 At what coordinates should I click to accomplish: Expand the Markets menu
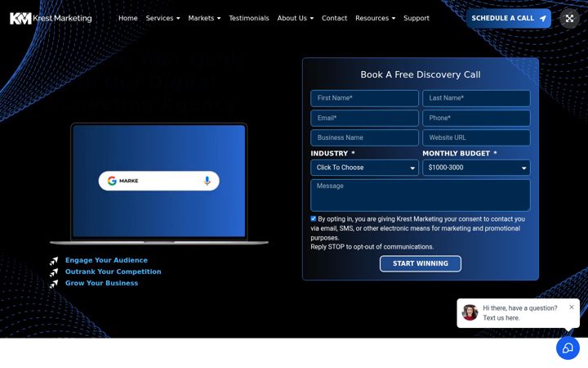click(x=204, y=18)
